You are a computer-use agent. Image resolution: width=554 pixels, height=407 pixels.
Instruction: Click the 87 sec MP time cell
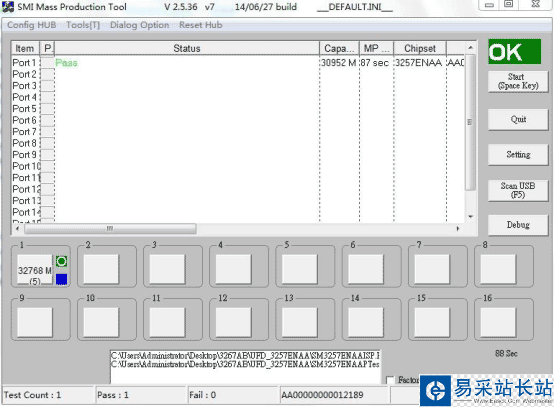(375, 63)
